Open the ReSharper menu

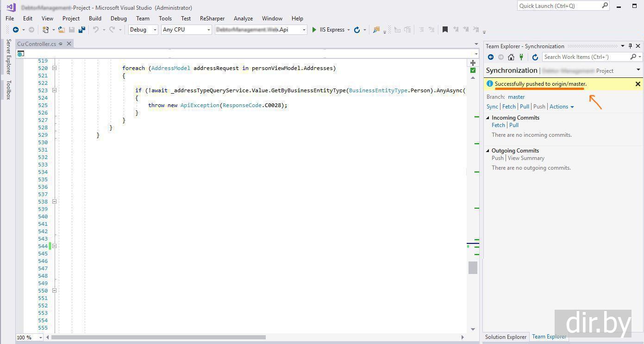212,19
